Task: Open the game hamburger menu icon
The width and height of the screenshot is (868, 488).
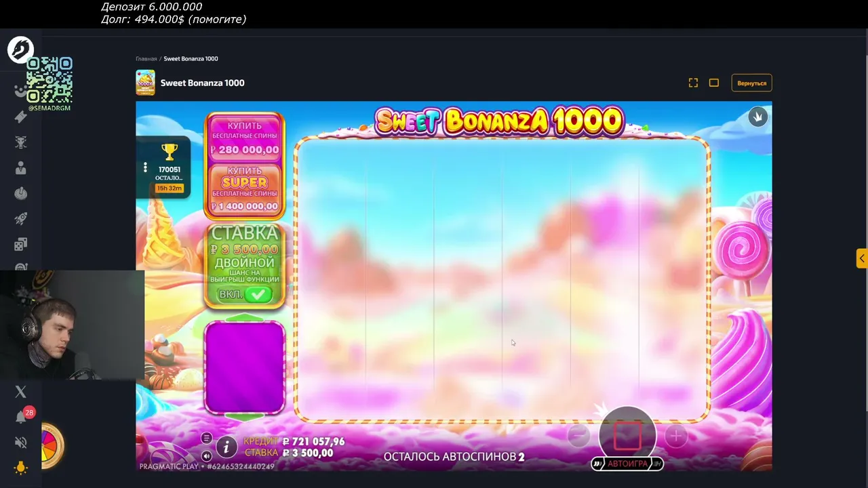Action: pos(207,439)
